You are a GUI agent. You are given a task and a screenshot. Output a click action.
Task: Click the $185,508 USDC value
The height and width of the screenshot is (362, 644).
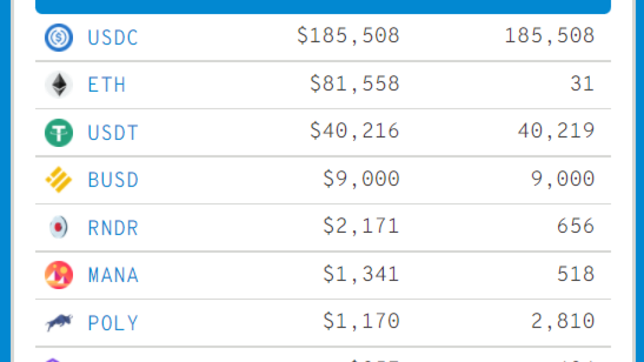point(348,36)
